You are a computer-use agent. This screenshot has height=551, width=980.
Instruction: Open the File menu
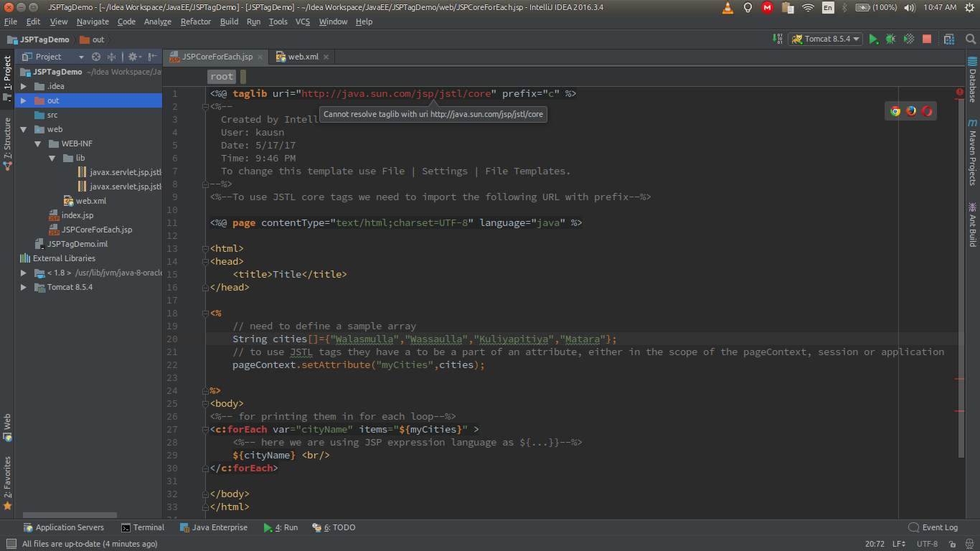point(11,22)
